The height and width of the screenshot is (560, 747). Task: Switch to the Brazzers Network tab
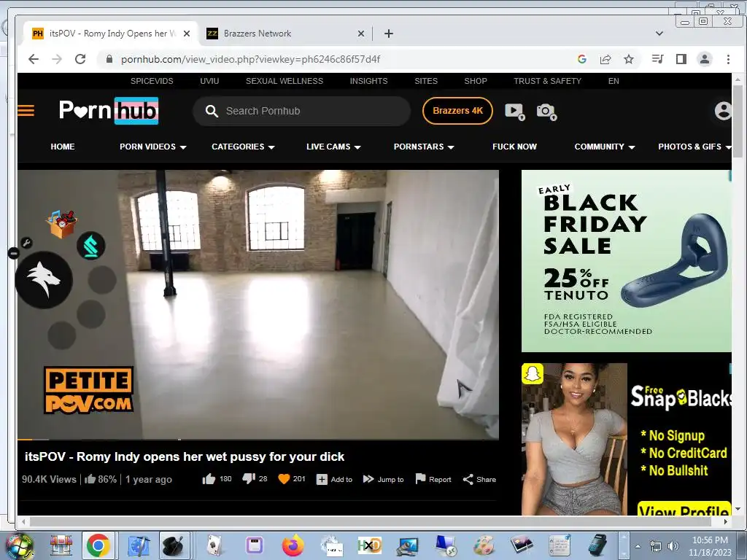(286, 34)
